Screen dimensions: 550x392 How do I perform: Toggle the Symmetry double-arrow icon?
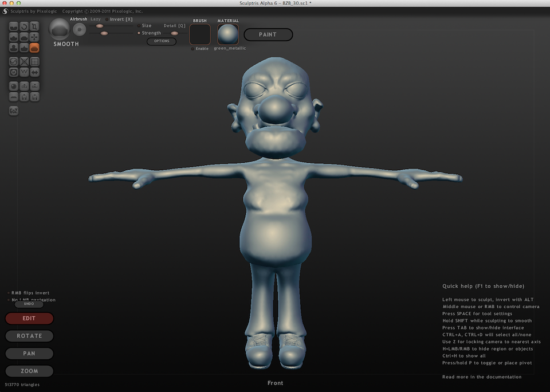(34, 72)
